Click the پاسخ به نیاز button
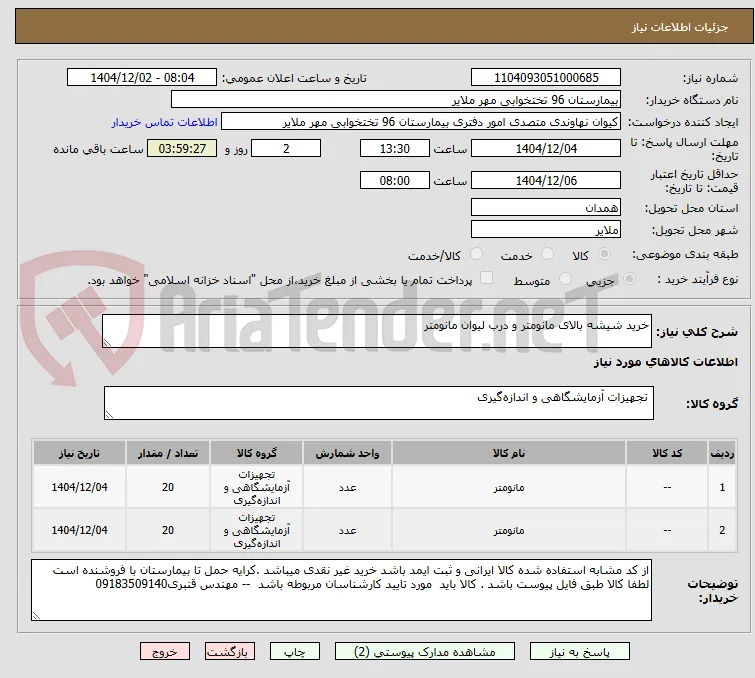 coord(580,652)
